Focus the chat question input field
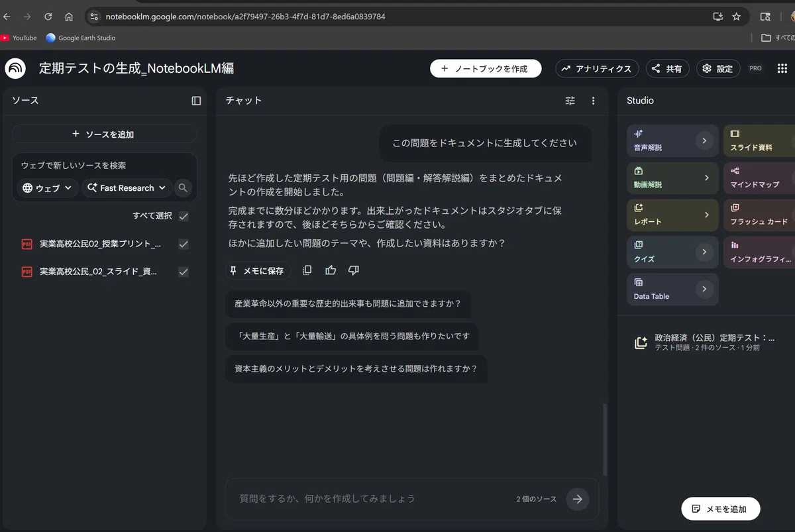This screenshot has height=532, width=795. pyautogui.click(x=371, y=499)
